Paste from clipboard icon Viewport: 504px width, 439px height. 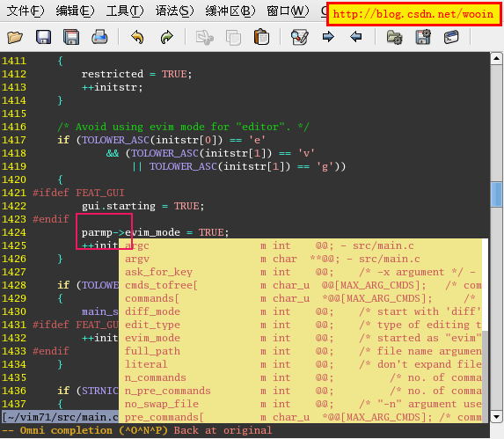tap(261, 37)
